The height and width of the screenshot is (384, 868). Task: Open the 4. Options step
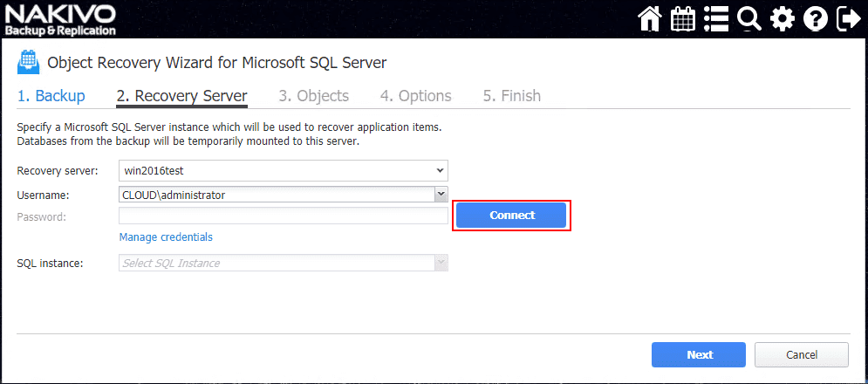click(415, 96)
